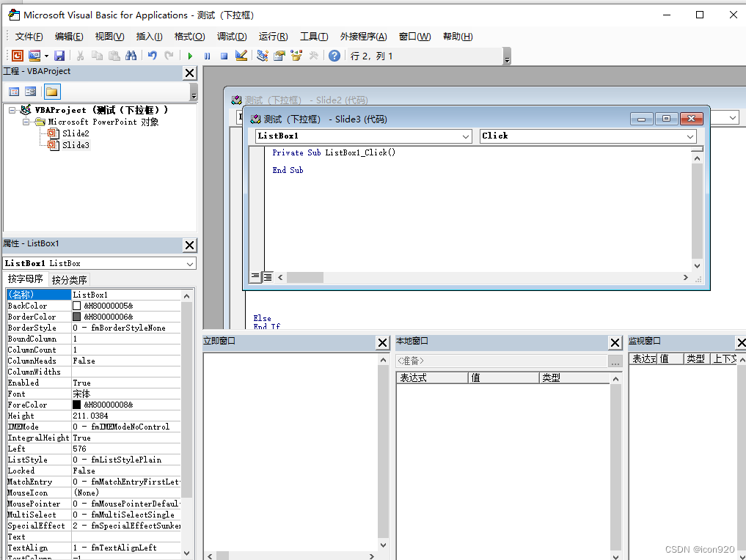Image resolution: width=746 pixels, height=560 pixels.
Task: Select the MultiSelect property row
Action: pos(94,515)
